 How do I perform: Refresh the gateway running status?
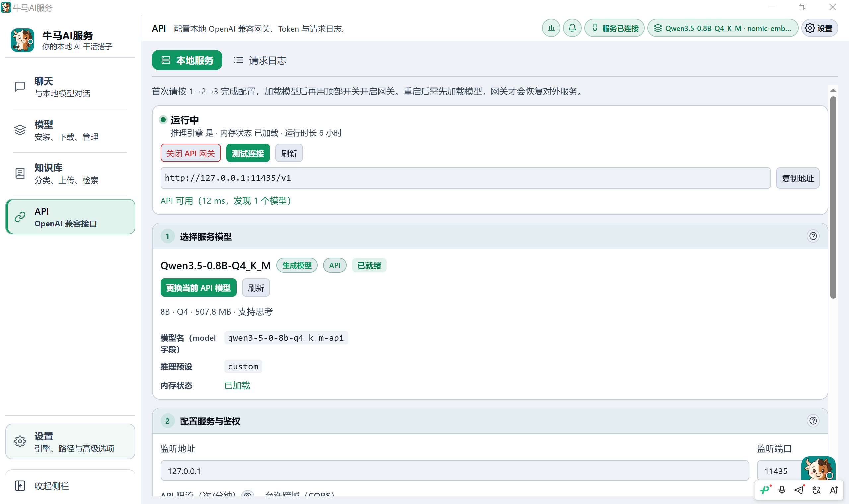click(289, 153)
